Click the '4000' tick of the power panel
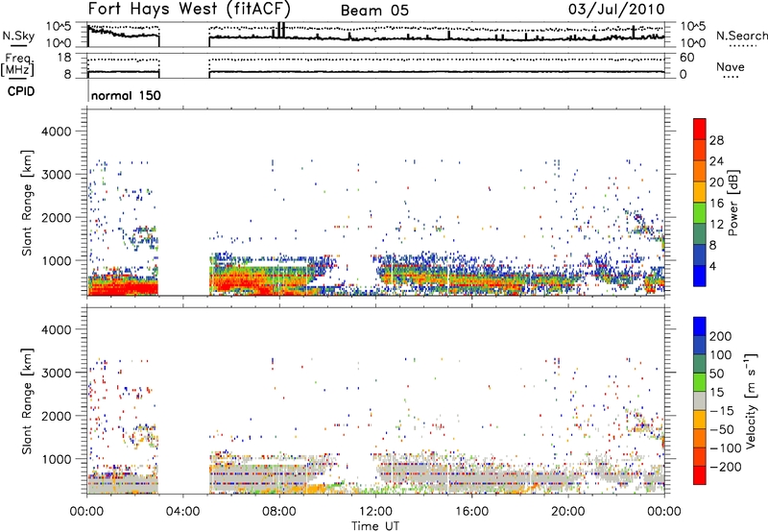This screenshot has height=532, width=768. tap(56, 132)
